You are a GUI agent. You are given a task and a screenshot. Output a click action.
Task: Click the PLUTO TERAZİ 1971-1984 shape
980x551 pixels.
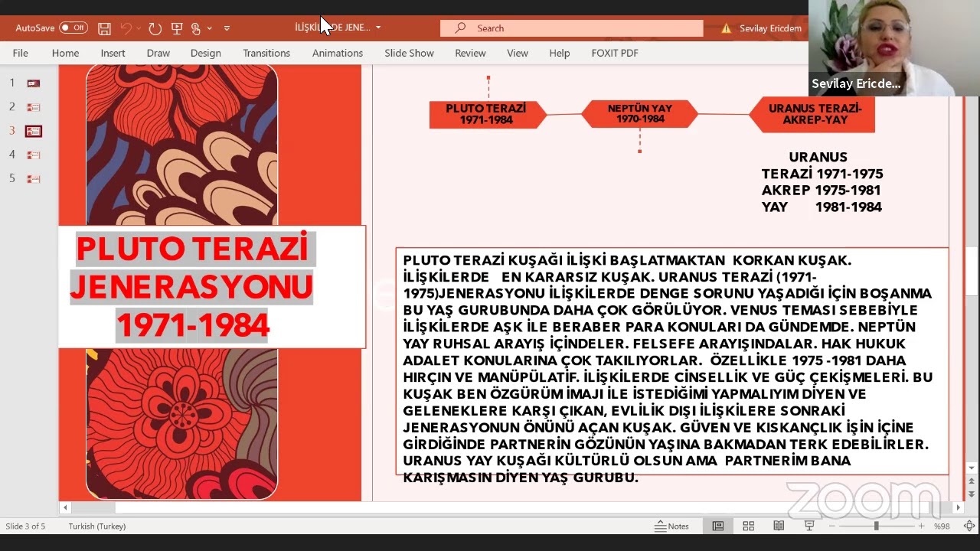coord(487,114)
